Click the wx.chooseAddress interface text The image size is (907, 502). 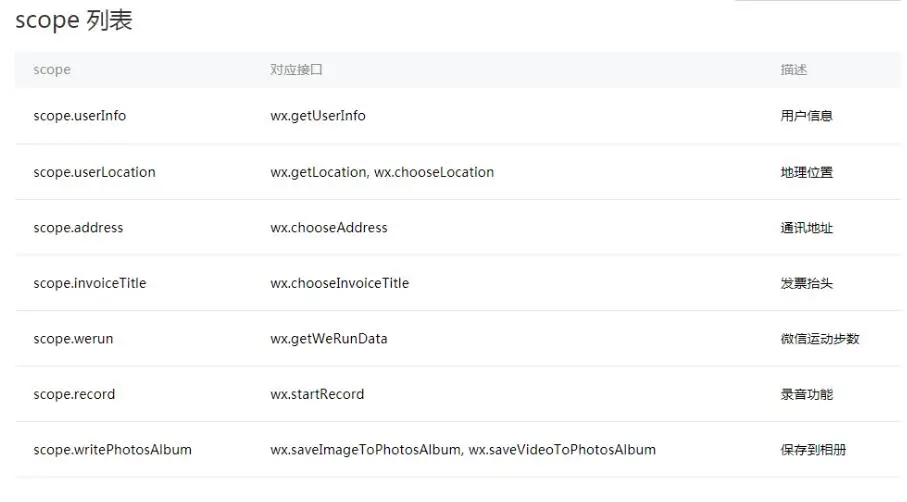pyautogui.click(x=329, y=228)
